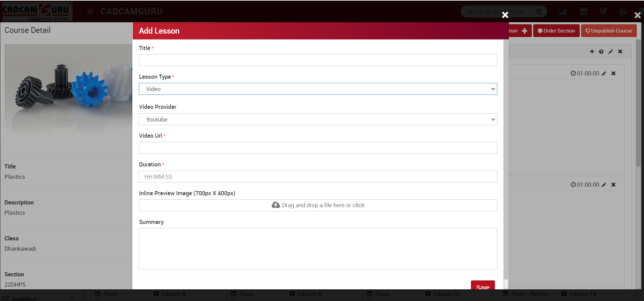The image size is (644, 301).
Task: Open the Lesson Type dropdown
Action: (x=318, y=89)
